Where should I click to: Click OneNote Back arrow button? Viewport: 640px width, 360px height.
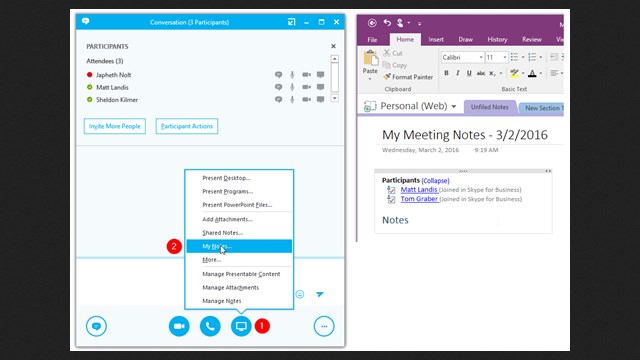(x=372, y=23)
